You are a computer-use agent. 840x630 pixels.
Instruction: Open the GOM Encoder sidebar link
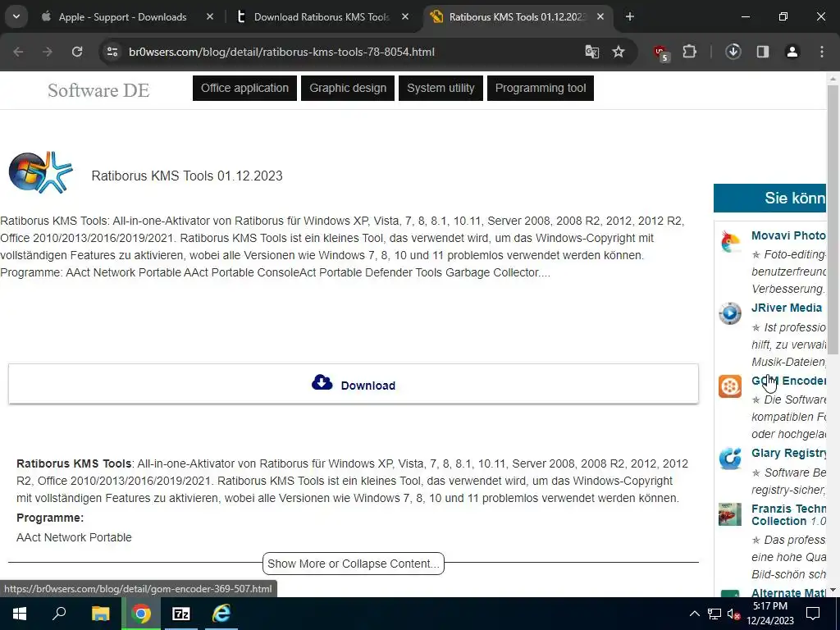coord(788,381)
